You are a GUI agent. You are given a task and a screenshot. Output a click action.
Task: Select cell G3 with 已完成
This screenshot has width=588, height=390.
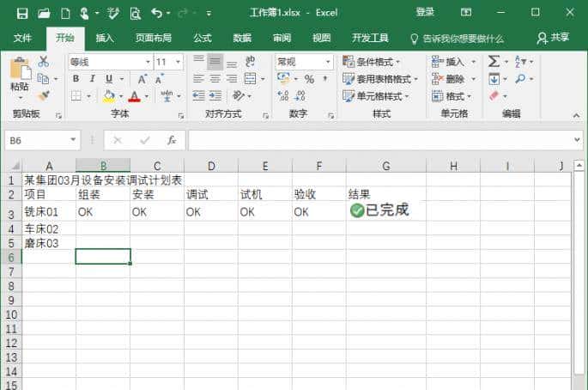tap(386, 210)
